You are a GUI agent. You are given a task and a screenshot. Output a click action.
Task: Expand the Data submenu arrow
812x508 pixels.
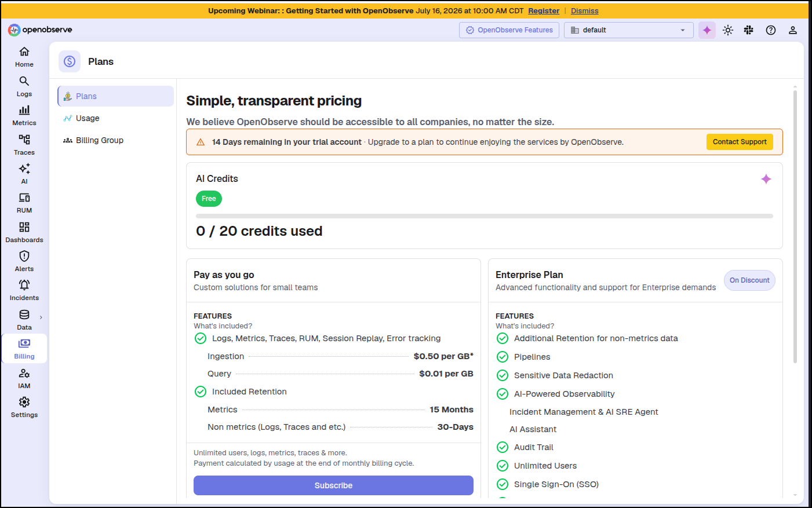tap(41, 317)
